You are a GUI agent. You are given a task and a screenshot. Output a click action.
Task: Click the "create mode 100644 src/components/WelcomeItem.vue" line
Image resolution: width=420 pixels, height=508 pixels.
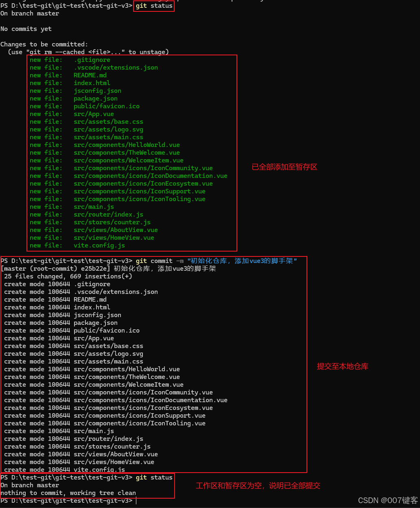[94, 385]
